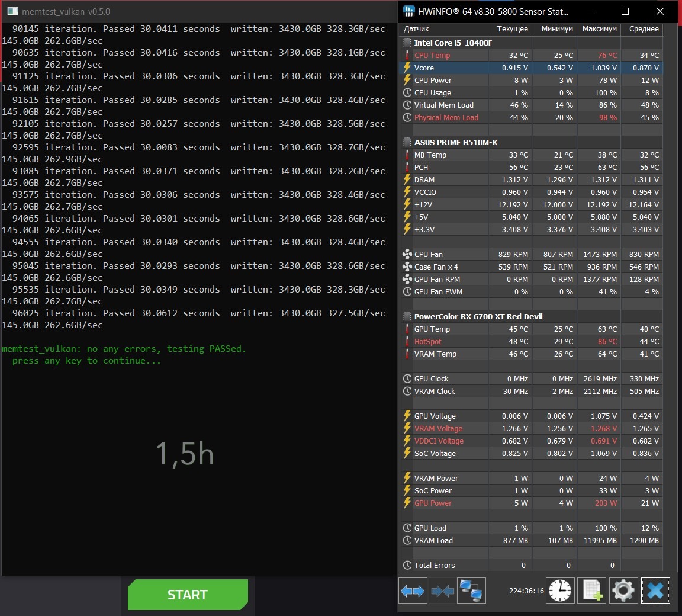The width and height of the screenshot is (682, 616).
Task: Collapse the PowerColor RX 6700 XT Red Devil group
Action: point(407,316)
